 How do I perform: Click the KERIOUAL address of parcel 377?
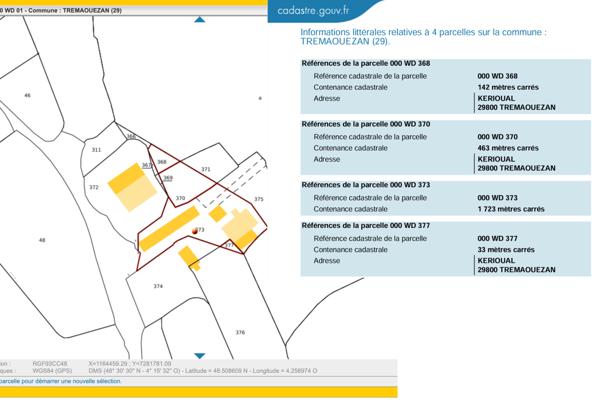pos(516,265)
